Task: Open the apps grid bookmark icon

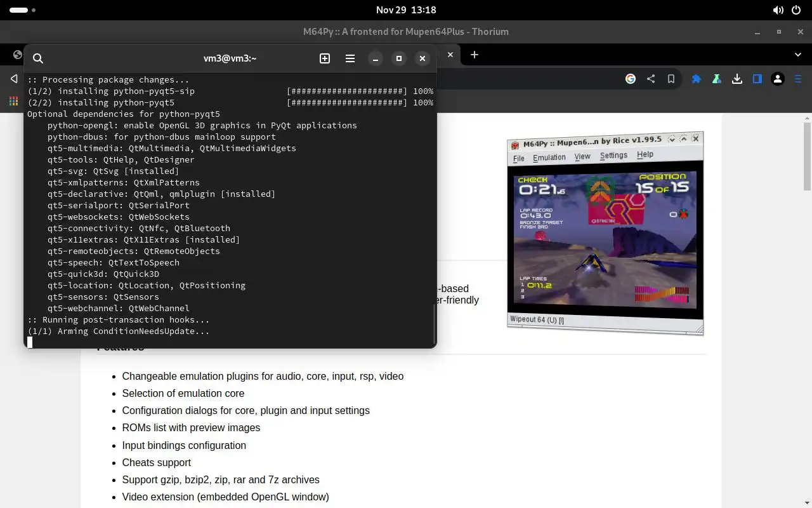Action: pos(13,101)
